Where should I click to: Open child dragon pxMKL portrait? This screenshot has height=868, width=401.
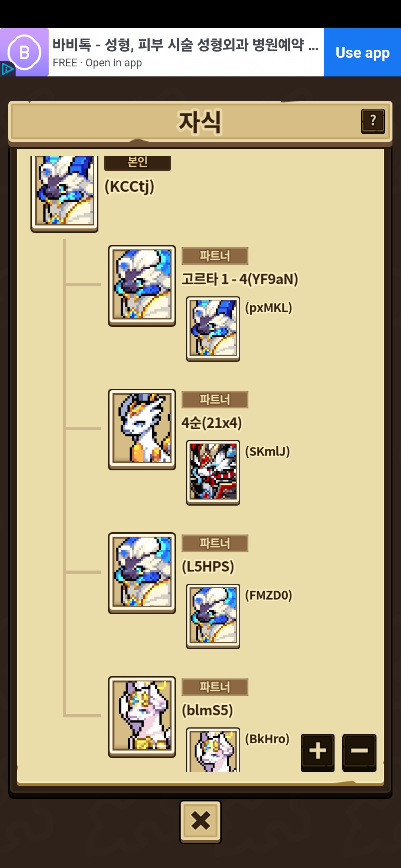point(213,329)
